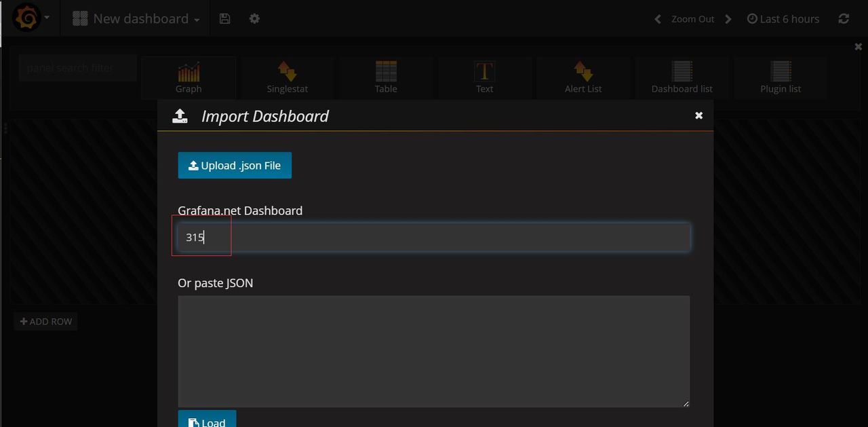Screen dimensions: 868x427
Task: Add an Alert List panel
Action: coord(583,77)
